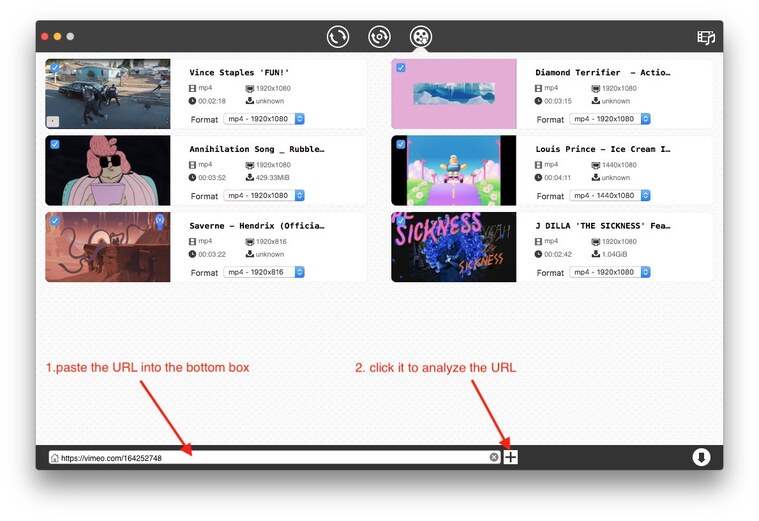Click the 00:04:11 duration of Louis Prince
Screen dimensions: 759x521
point(557,178)
